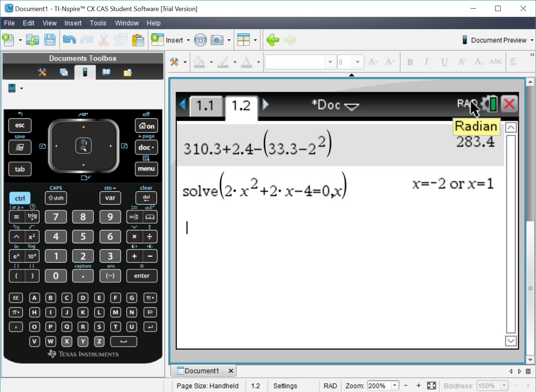The height and width of the screenshot is (392, 536).
Task: Click the doc key on keypad
Action: [146, 147]
